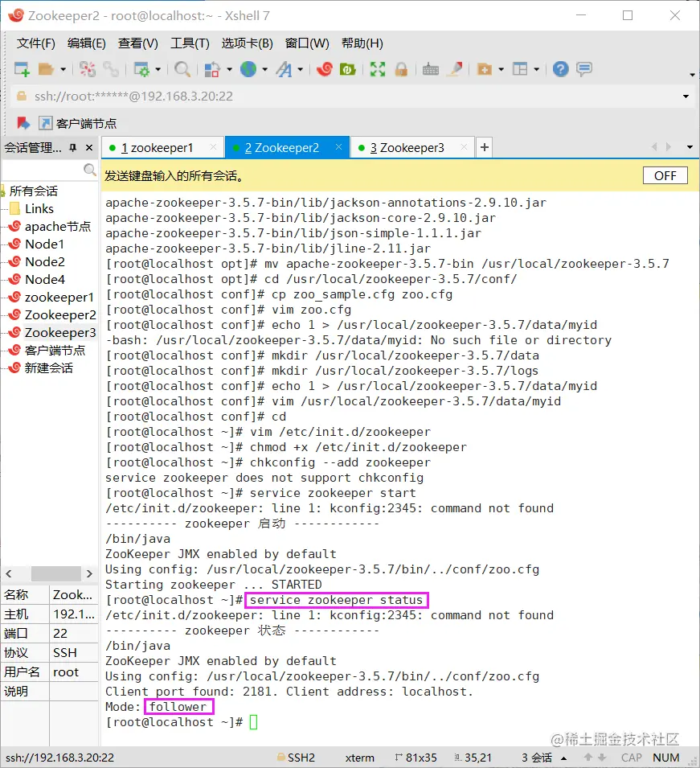
Task: Pin the session manager panel
Action: [73, 147]
